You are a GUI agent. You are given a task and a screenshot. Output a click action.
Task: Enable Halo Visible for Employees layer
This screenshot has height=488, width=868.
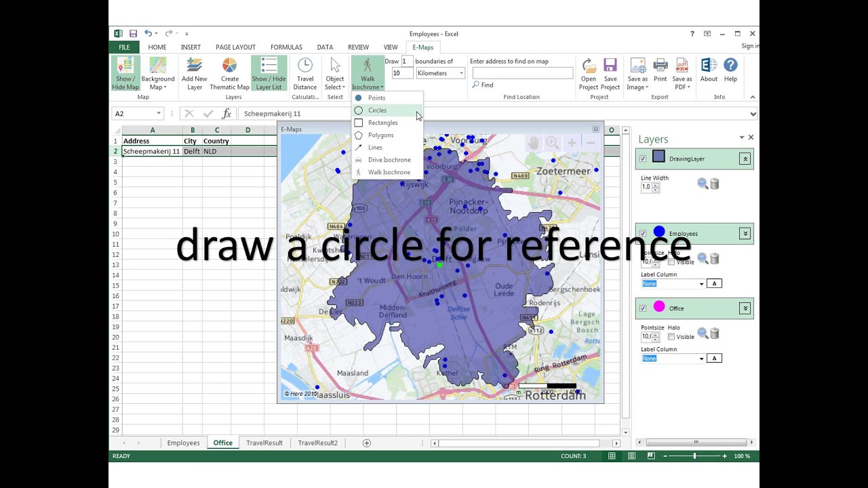point(671,262)
